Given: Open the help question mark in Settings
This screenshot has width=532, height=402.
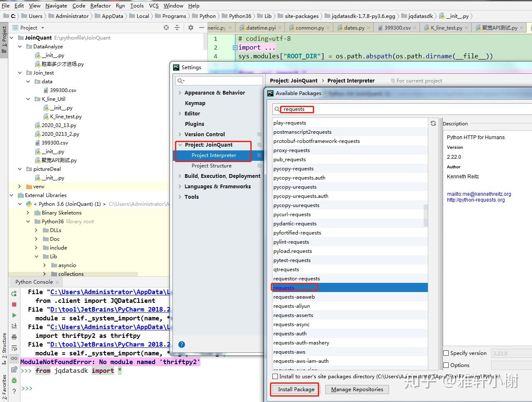Looking at the screenshot, I should 182,345.
